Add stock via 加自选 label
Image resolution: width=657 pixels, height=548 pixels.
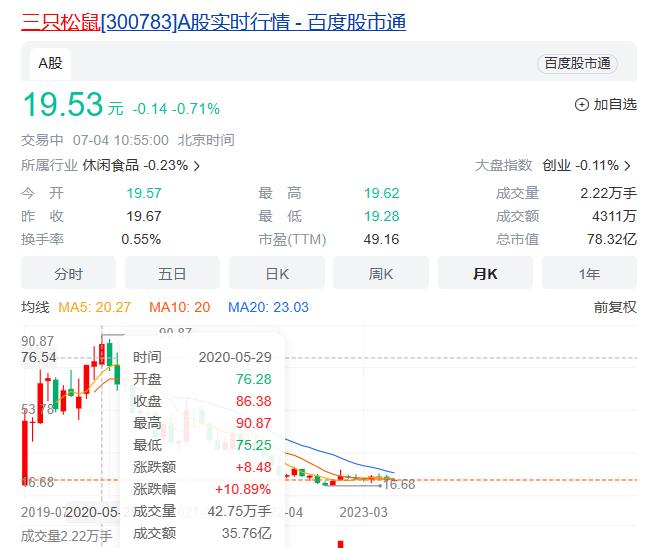tap(615, 104)
